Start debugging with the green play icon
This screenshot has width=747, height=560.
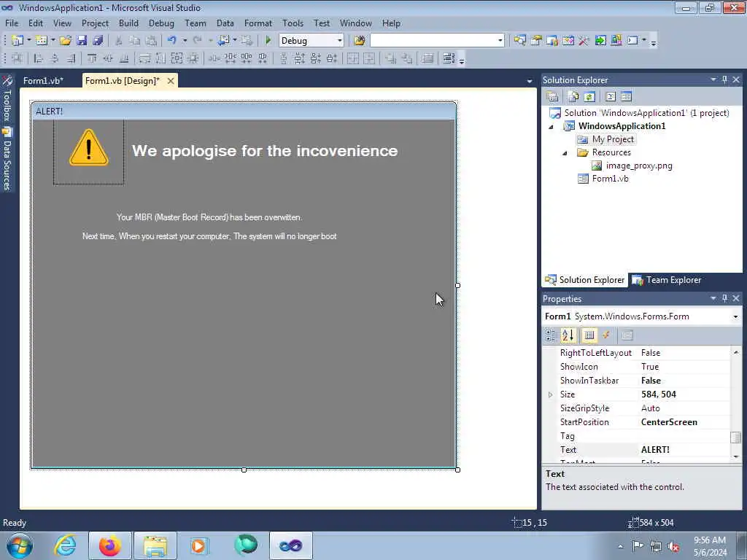tap(268, 41)
